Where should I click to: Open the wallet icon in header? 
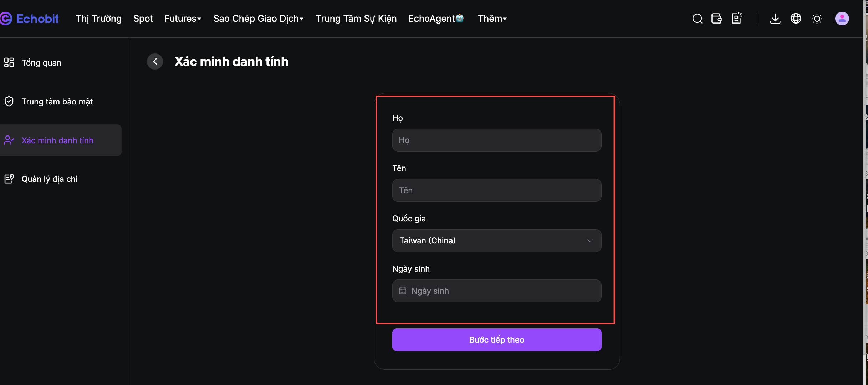click(716, 19)
